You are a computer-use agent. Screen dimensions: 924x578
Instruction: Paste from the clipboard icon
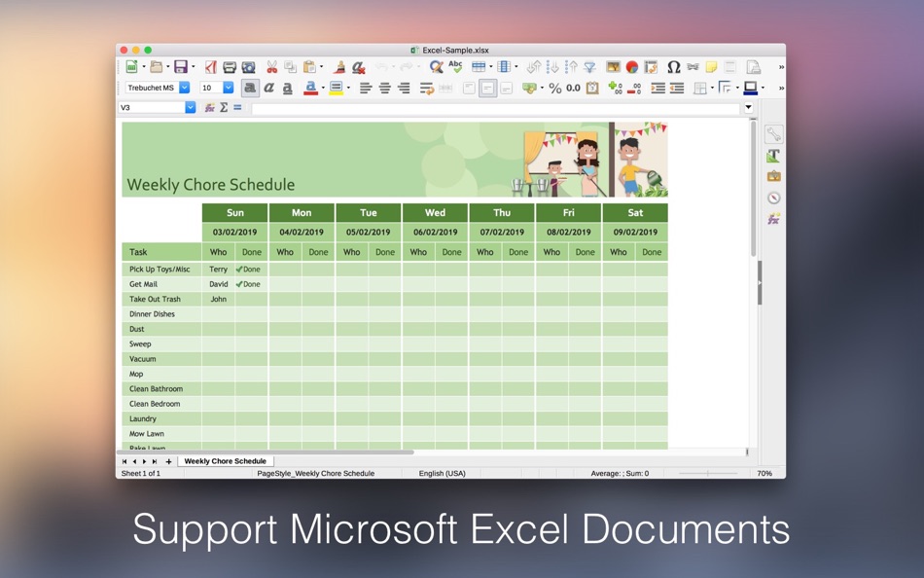[308, 66]
